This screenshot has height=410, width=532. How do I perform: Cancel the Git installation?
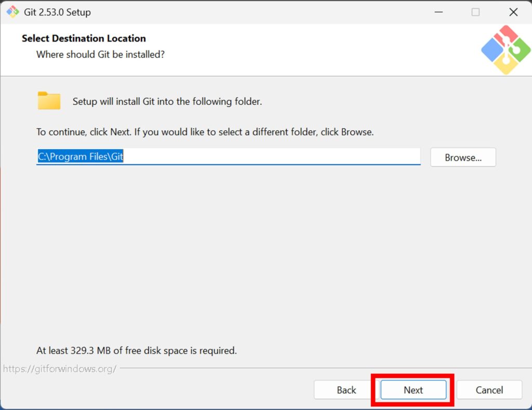pos(489,390)
